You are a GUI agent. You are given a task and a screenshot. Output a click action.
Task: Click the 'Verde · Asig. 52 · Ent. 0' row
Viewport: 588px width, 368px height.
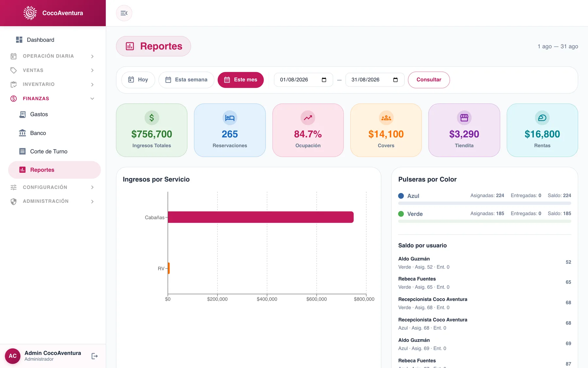[x=424, y=267]
